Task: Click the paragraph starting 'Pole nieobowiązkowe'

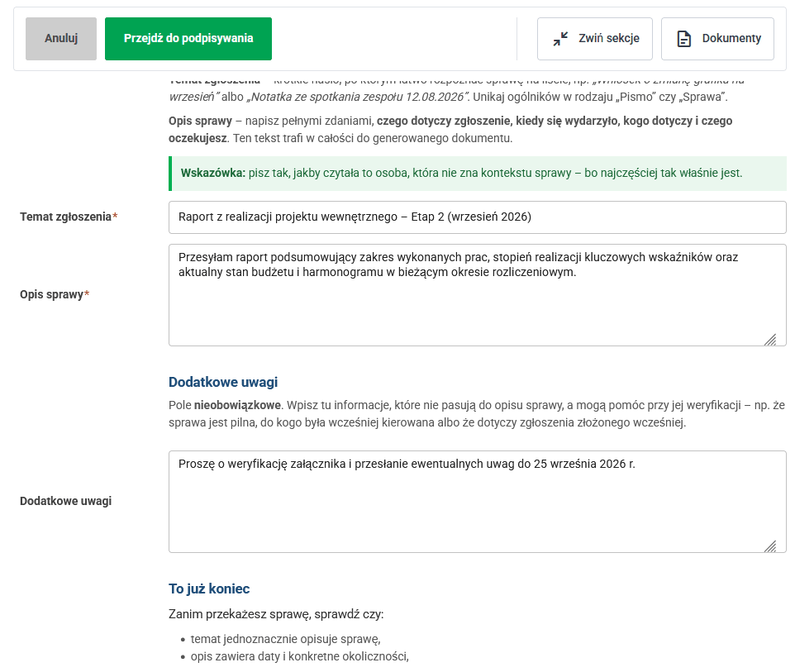Action: pyautogui.click(x=477, y=414)
